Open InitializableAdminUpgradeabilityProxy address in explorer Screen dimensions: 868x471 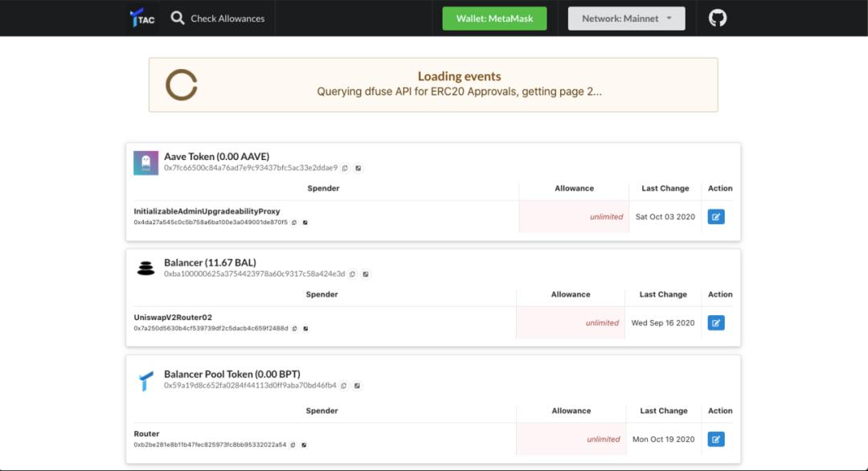pyautogui.click(x=305, y=223)
